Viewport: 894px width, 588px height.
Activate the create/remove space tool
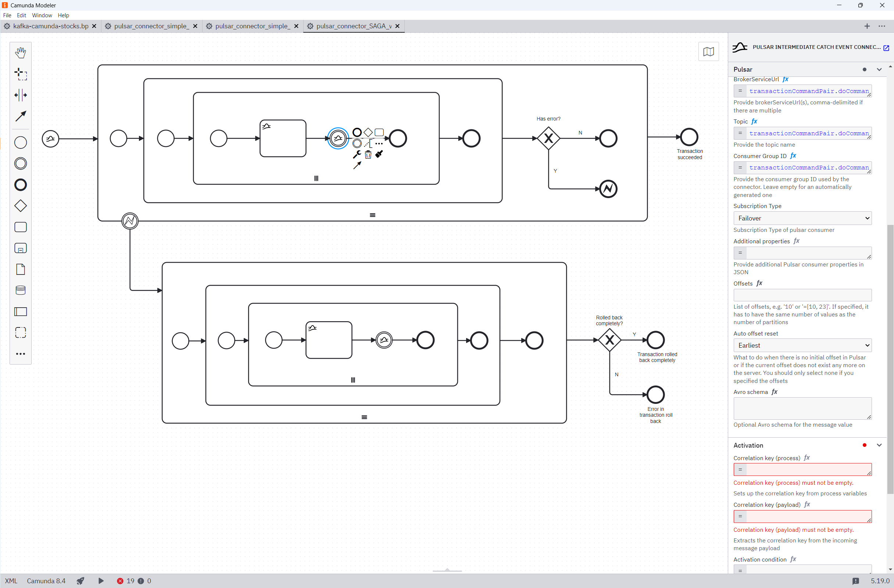coord(20,95)
